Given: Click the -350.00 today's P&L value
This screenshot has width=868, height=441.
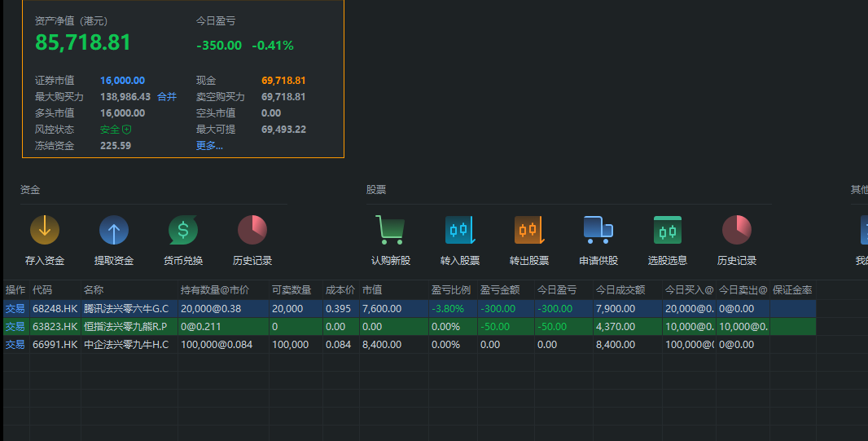Looking at the screenshot, I should click(219, 46).
